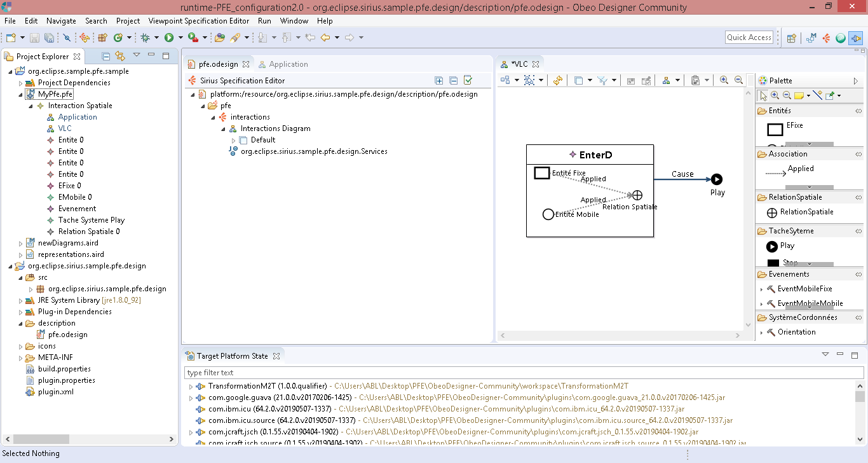Expand TransformationM2T in Target Platform State
The height and width of the screenshot is (463, 868).
(x=191, y=386)
